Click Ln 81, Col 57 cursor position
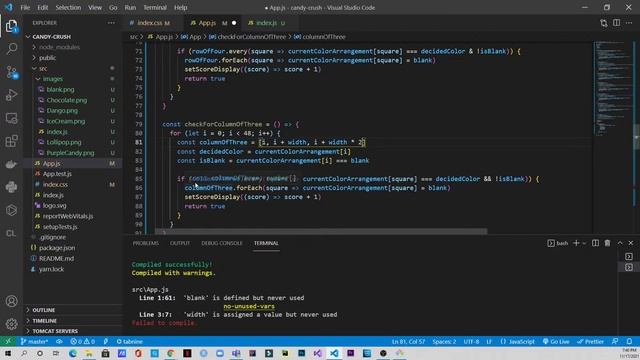This screenshot has height=360, width=640. (408, 342)
